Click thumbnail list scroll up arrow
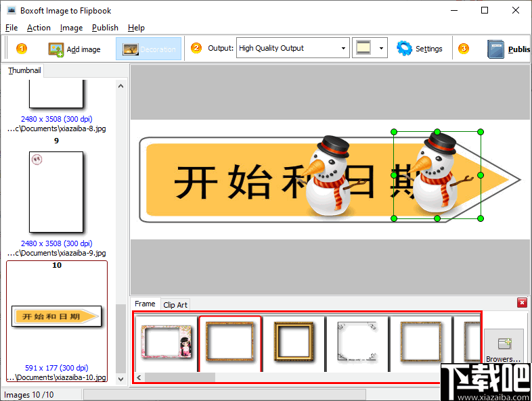 (120, 86)
